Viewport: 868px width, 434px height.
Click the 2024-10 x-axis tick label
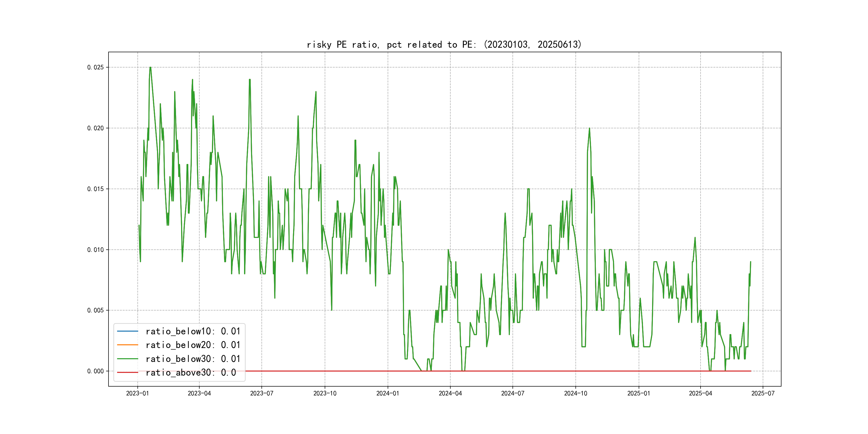click(575, 393)
